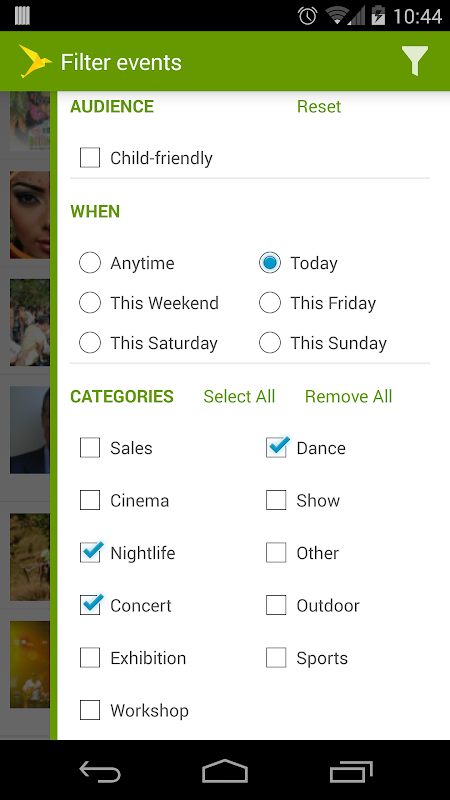Choose the This Weekend radio option
This screenshot has height=800, width=450.
click(90, 303)
